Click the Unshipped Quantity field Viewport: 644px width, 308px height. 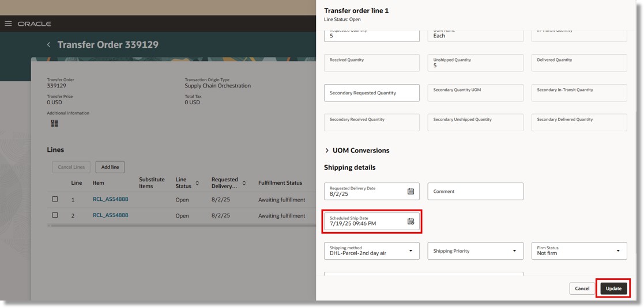point(476,63)
